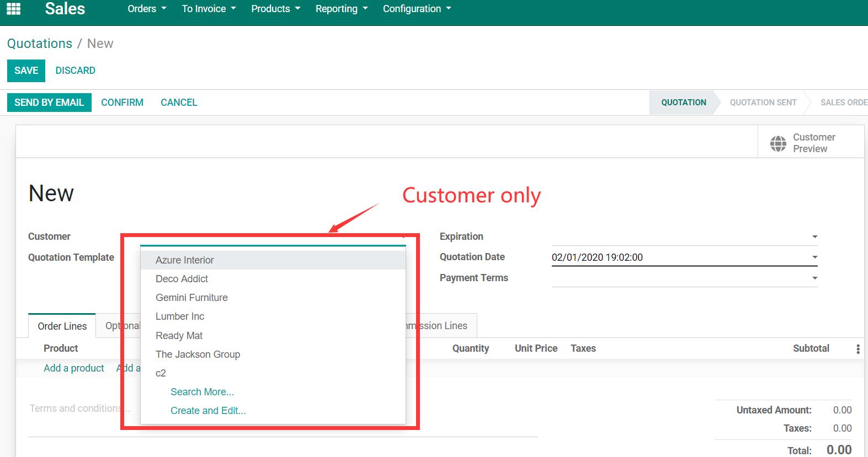Click the Taxes column header

pyautogui.click(x=583, y=348)
